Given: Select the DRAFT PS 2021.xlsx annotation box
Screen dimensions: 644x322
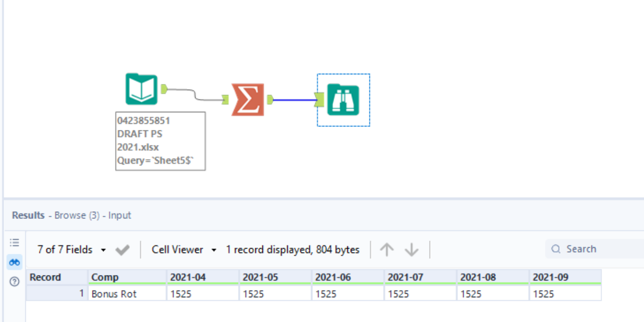Looking at the screenshot, I should pos(160,141).
